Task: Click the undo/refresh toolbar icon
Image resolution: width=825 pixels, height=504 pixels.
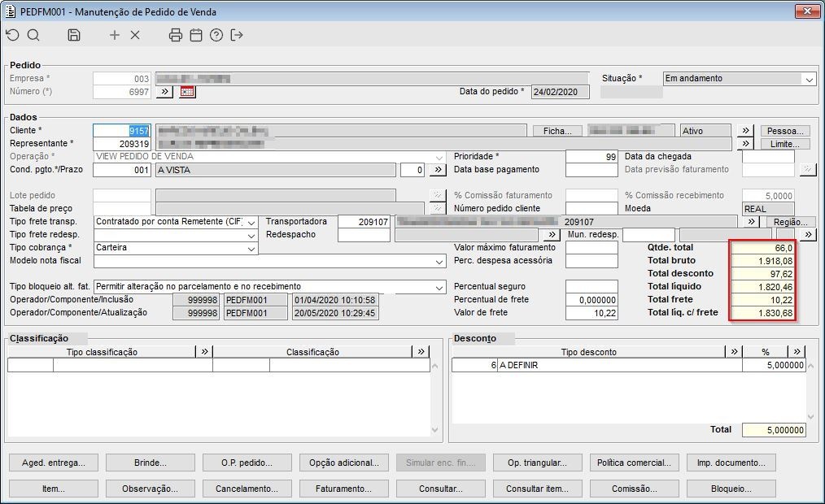Action: (x=13, y=35)
